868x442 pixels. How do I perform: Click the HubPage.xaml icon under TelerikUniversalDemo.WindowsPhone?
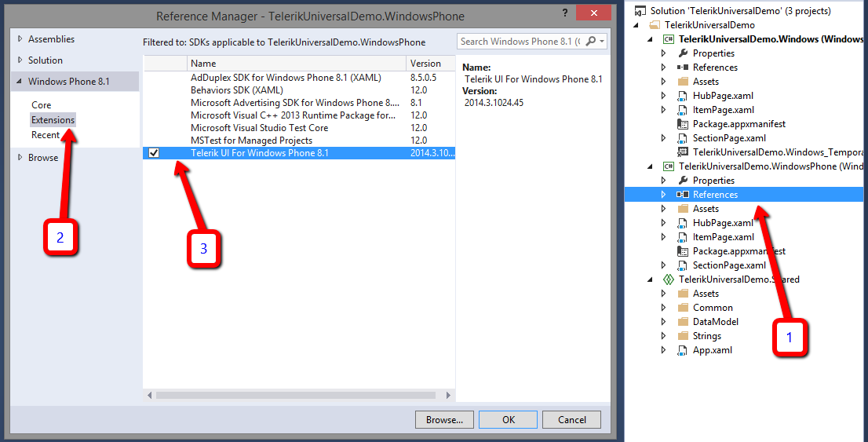click(683, 223)
